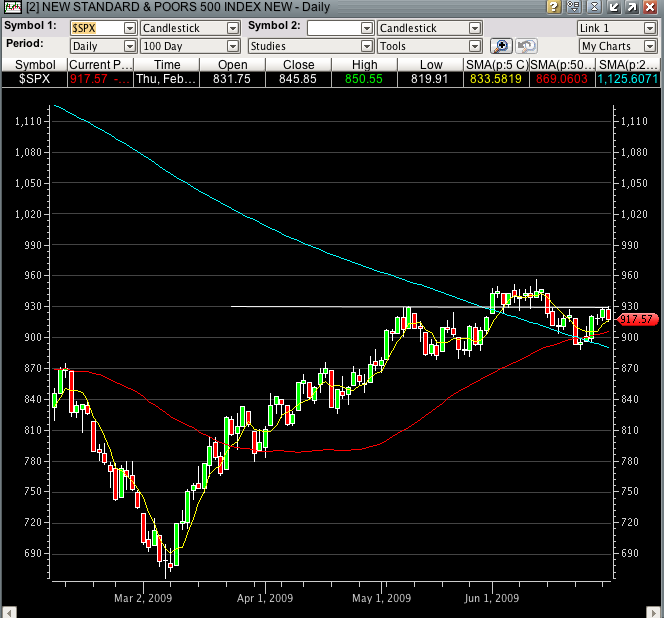Click the zoom in magnifier icon
Viewport: 664px width, 618px height.
[x=500, y=46]
